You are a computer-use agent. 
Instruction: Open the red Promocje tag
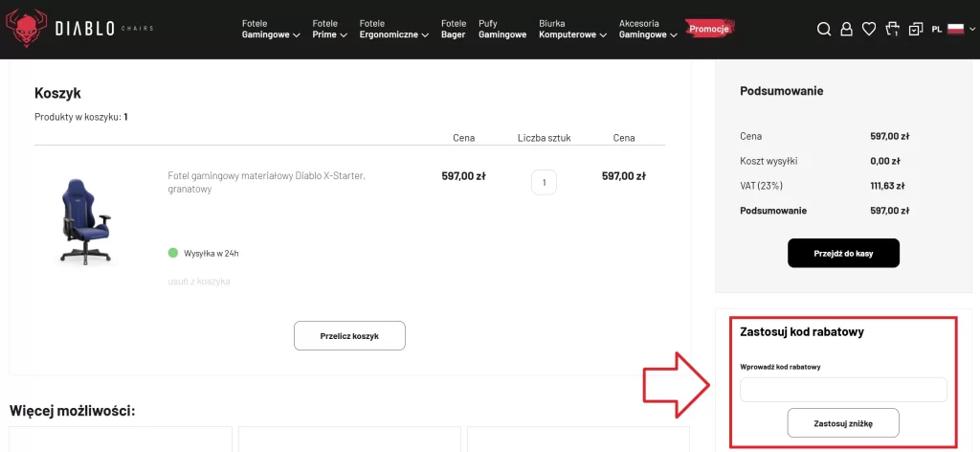tap(710, 29)
